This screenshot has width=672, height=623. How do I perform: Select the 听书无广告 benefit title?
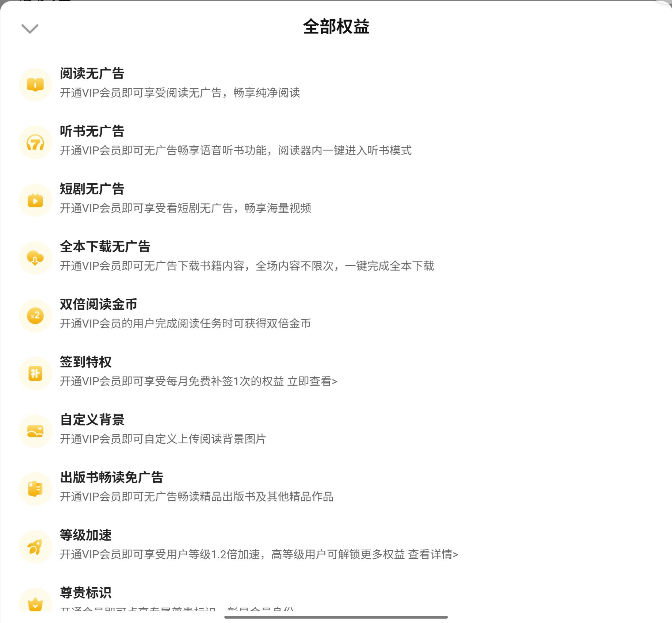92,131
